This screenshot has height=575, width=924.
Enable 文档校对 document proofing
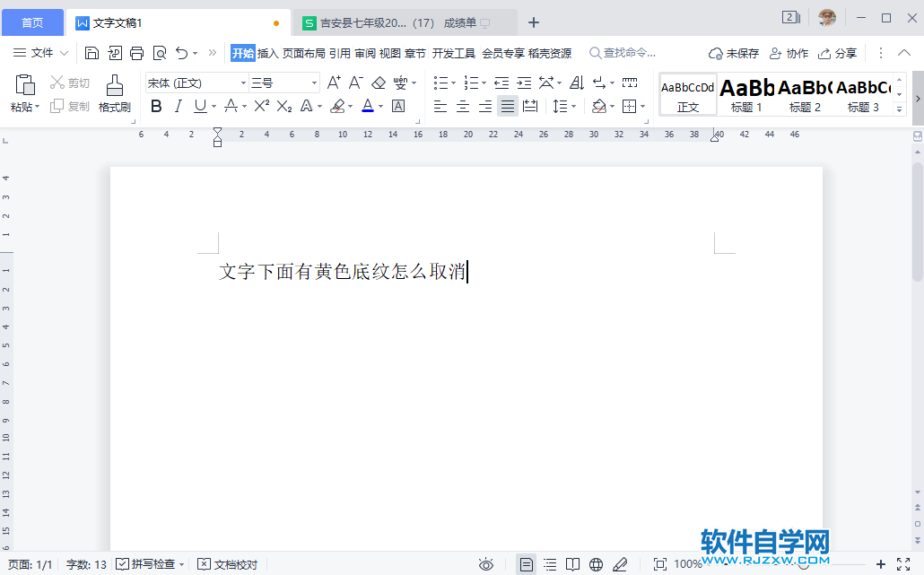tap(227, 565)
